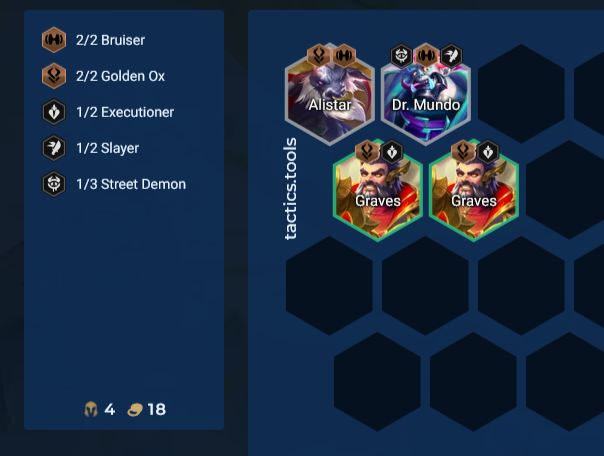Click the Golden Ox badge above Alistar

tap(319, 55)
